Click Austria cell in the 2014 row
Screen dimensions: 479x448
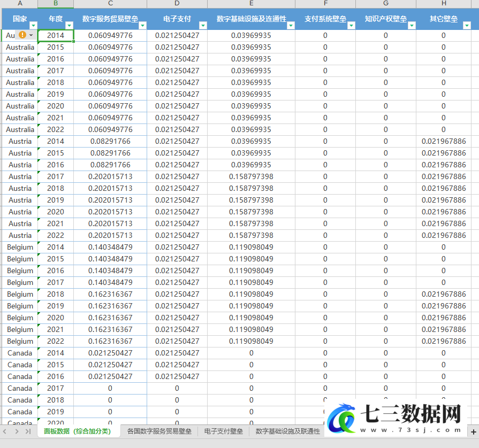coord(20,141)
